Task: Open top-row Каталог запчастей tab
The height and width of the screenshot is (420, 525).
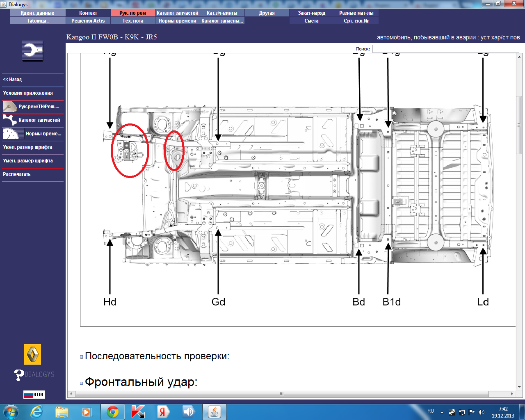Action: pyautogui.click(x=178, y=13)
